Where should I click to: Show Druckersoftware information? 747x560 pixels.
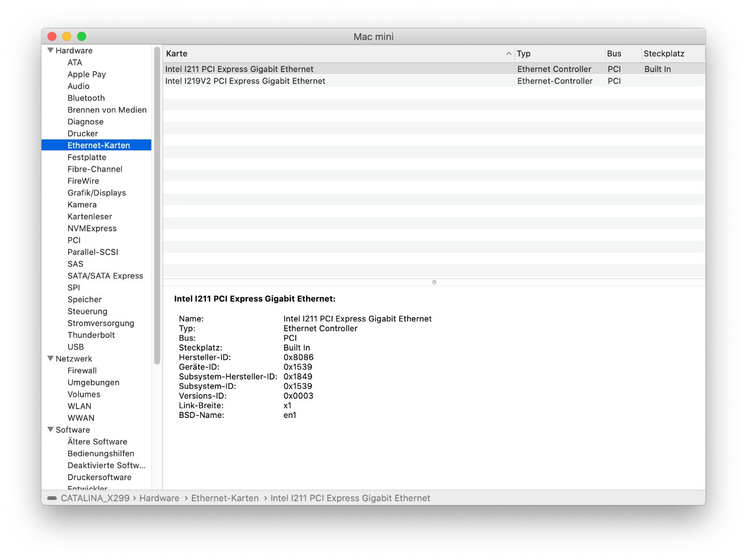click(100, 477)
